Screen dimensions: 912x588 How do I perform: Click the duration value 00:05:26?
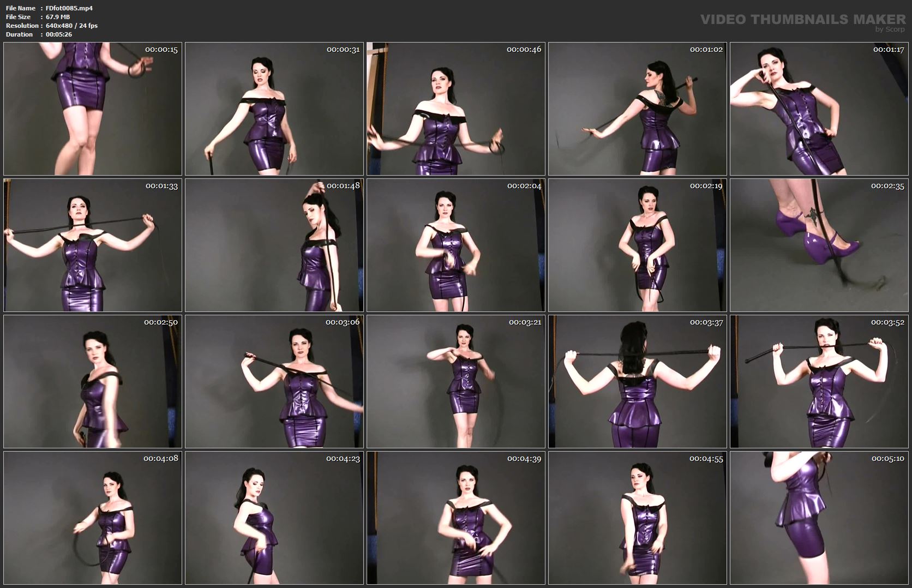tap(59, 34)
